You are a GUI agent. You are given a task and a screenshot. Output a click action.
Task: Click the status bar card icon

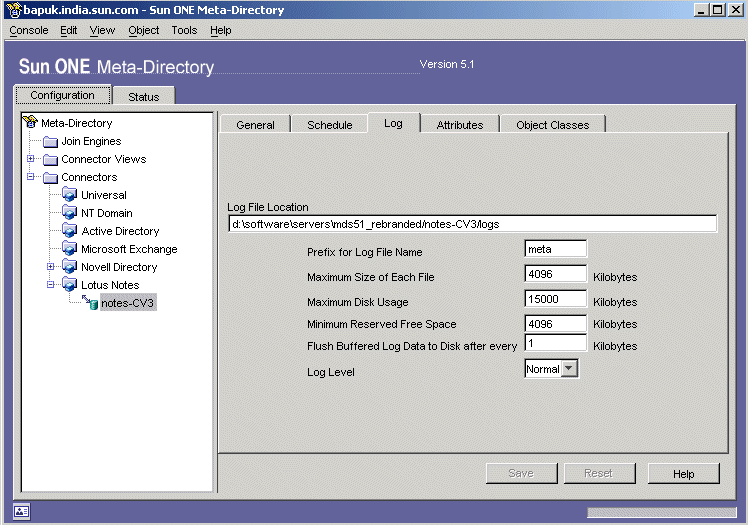(21, 512)
